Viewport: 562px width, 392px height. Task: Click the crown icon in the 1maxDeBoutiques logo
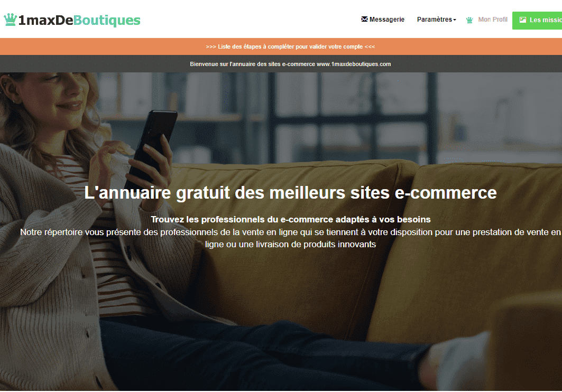tap(11, 20)
